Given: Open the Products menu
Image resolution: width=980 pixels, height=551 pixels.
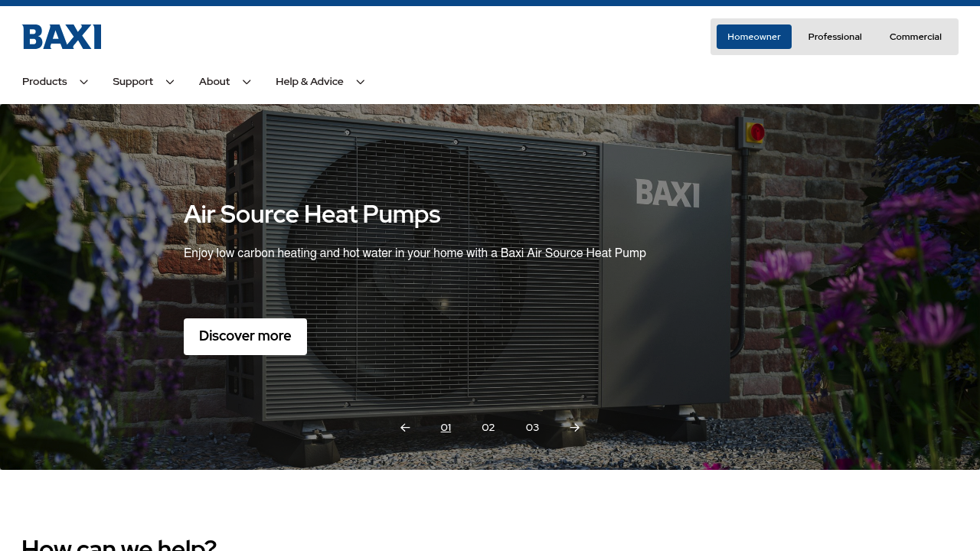Looking at the screenshot, I should pos(44,82).
